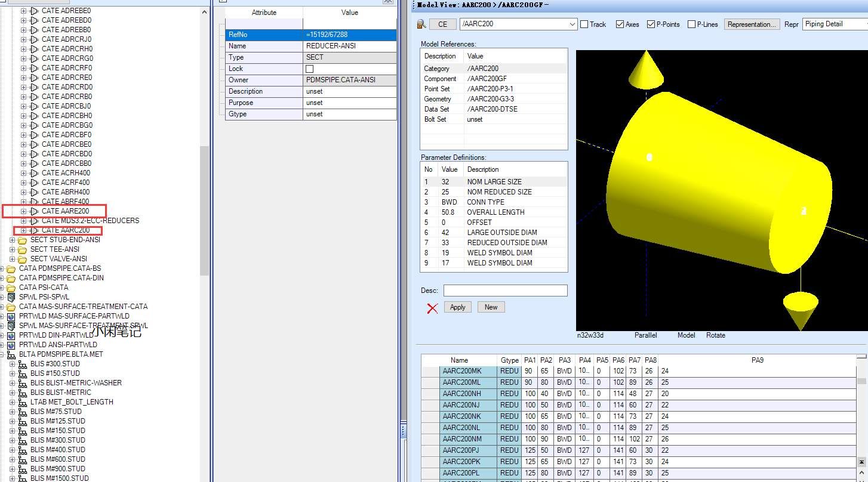Toggle the P-Lines checkbox
868x482 pixels.
691,24
